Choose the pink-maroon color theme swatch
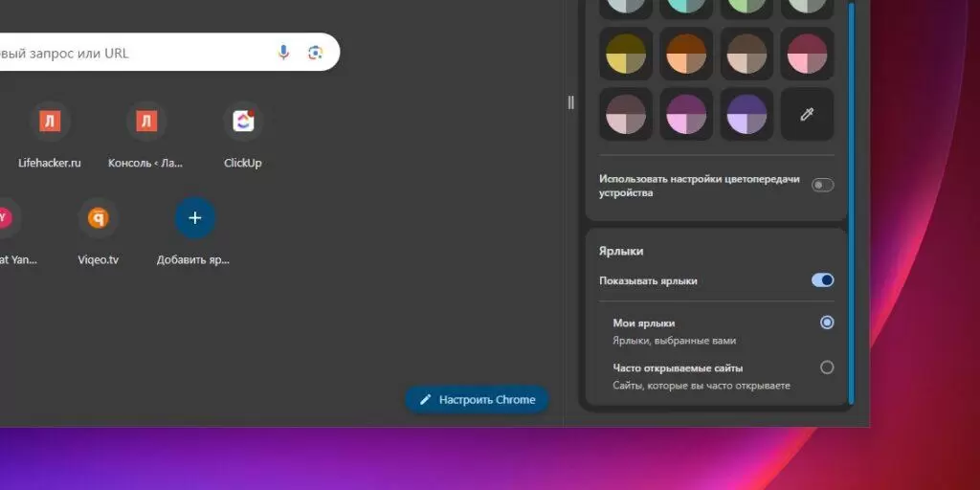 [x=807, y=54]
